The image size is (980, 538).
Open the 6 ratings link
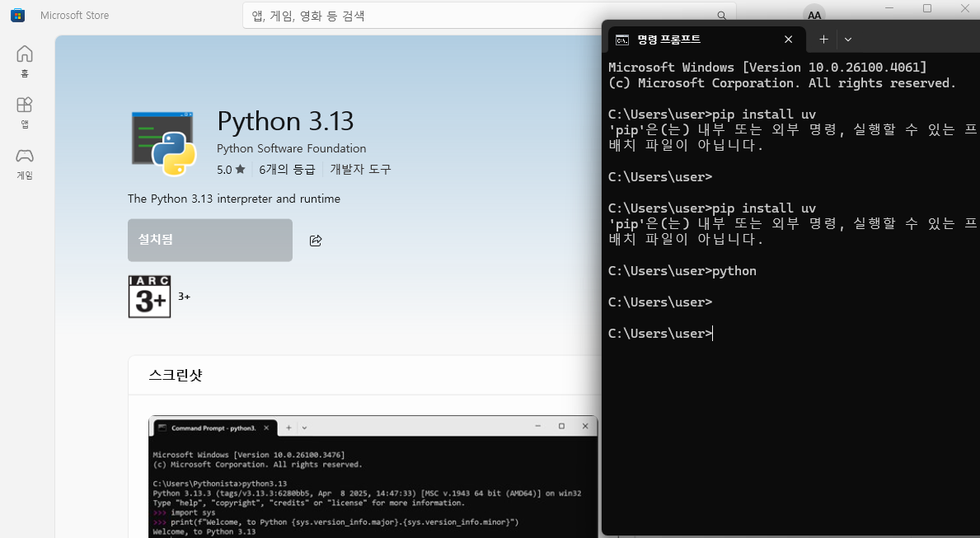click(287, 170)
